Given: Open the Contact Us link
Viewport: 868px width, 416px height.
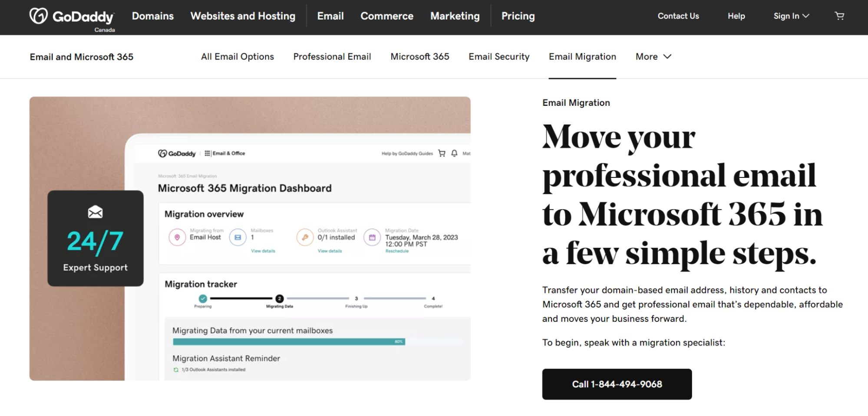Looking at the screenshot, I should click(678, 16).
